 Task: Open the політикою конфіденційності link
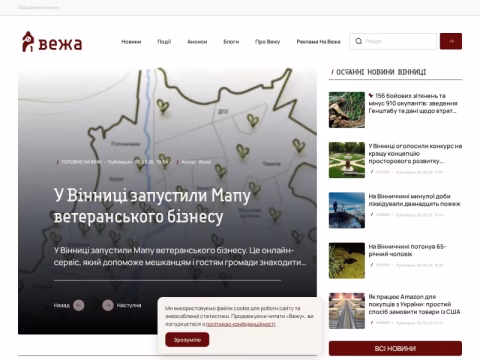(x=240, y=324)
